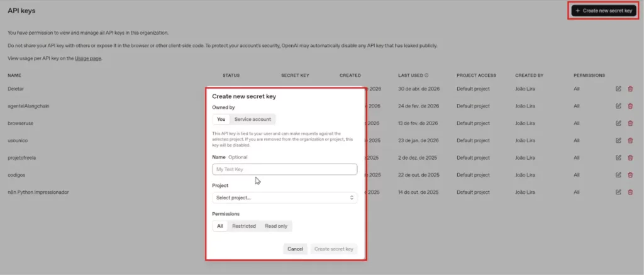Image resolution: width=644 pixels, height=275 pixels.
Task: Select the usounico row name
Action: pos(18,140)
